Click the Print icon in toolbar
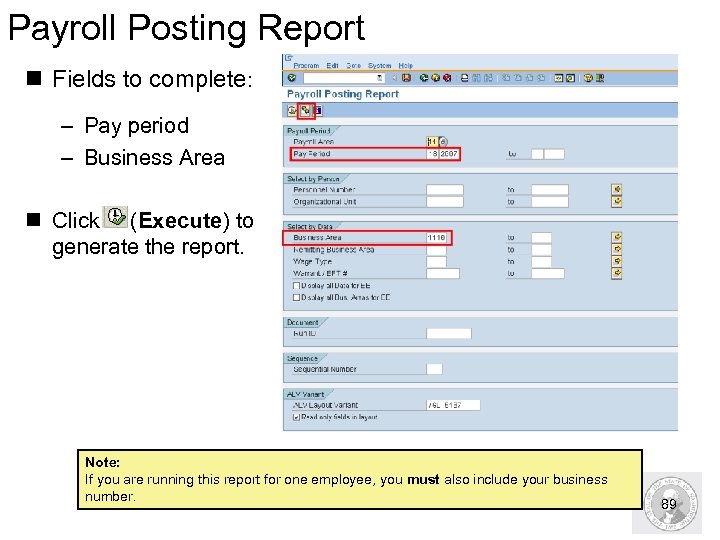Viewport: 720px width, 540px height. [x=465, y=78]
